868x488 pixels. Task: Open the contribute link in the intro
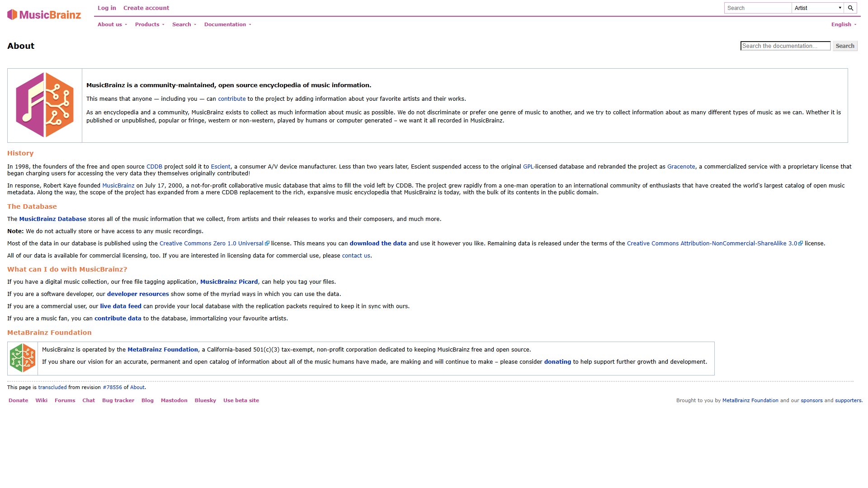coord(232,99)
